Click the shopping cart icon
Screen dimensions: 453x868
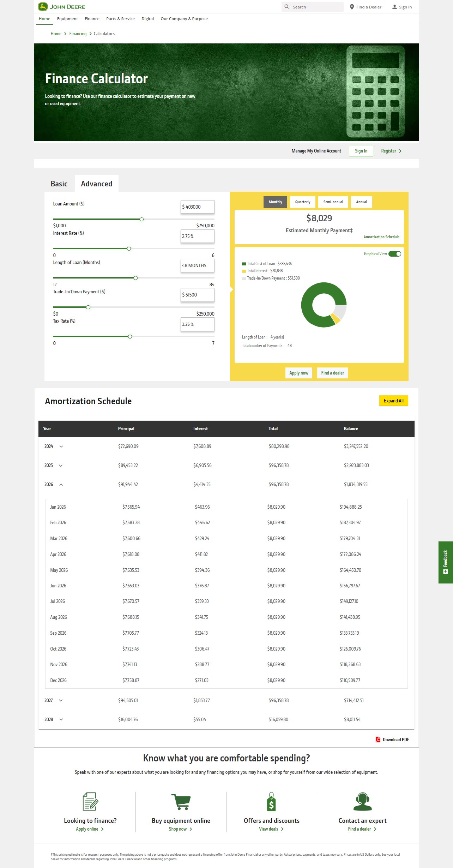pyautogui.click(x=181, y=802)
